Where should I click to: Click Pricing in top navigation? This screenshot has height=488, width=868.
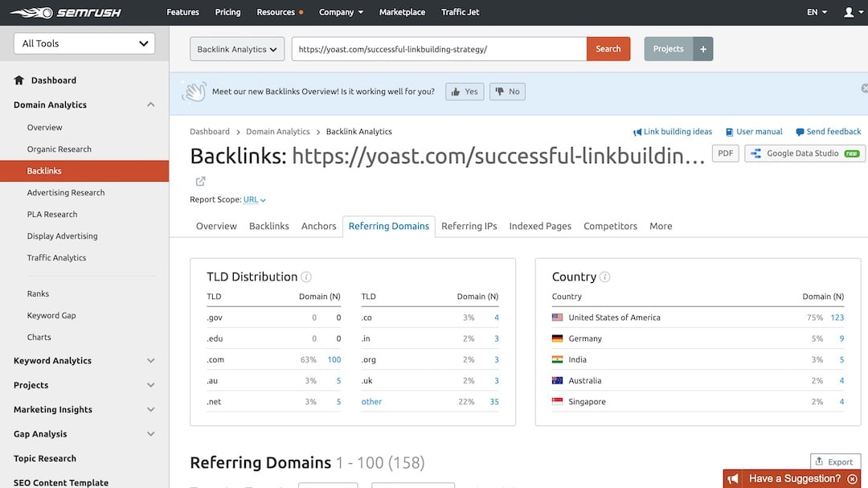[x=227, y=12]
